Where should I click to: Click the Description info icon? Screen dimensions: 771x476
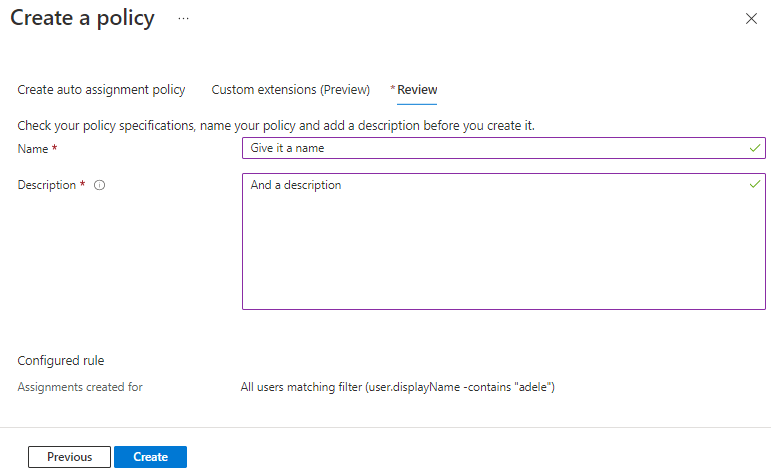pos(99,185)
